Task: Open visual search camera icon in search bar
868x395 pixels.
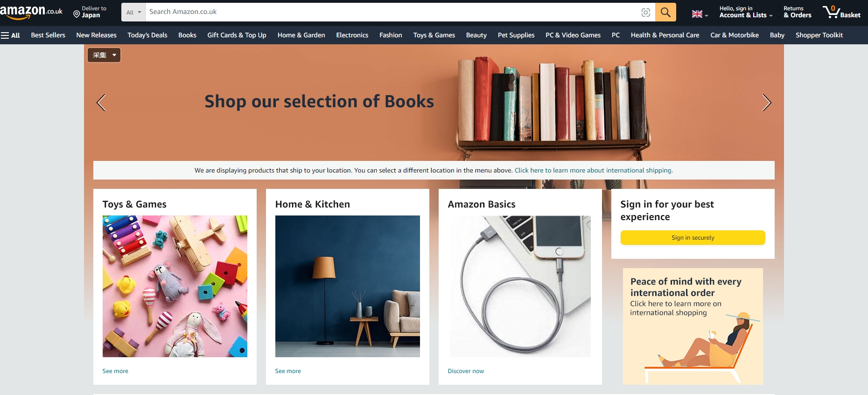Action: point(646,13)
